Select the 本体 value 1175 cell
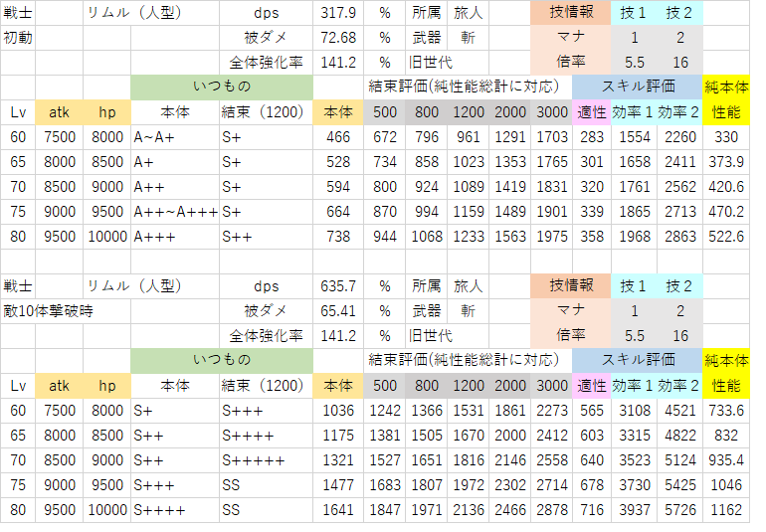The height and width of the screenshot is (532, 766). pos(338,436)
